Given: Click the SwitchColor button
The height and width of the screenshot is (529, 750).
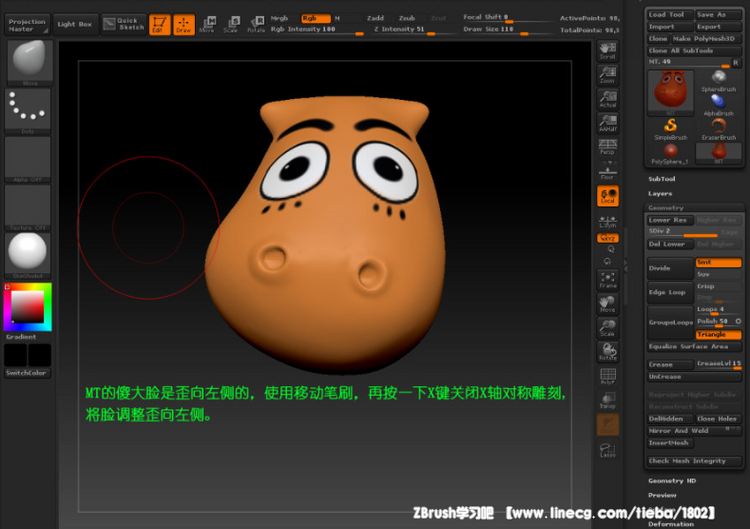Looking at the screenshot, I should (x=27, y=373).
